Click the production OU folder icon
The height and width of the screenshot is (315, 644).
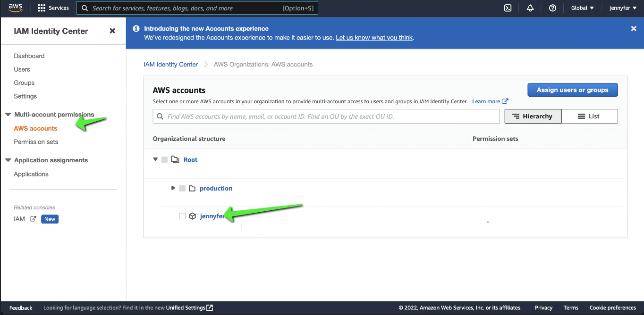(x=192, y=188)
